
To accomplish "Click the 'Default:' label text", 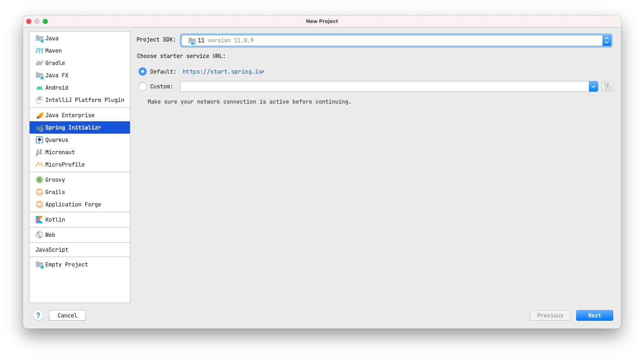I will pyautogui.click(x=163, y=72).
